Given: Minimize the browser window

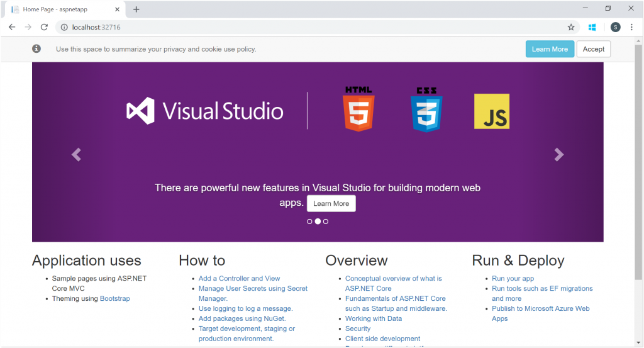Looking at the screenshot, I should (586, 8).
